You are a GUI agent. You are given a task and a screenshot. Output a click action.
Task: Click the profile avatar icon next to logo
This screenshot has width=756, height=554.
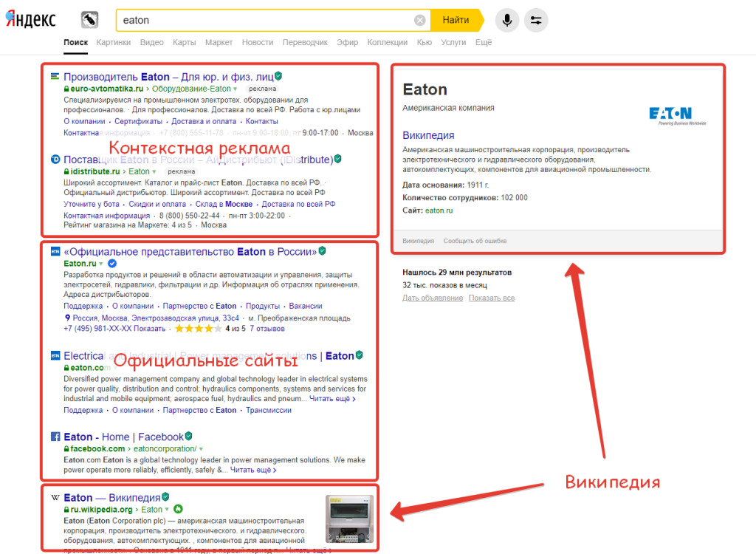[x=89, y=20]
